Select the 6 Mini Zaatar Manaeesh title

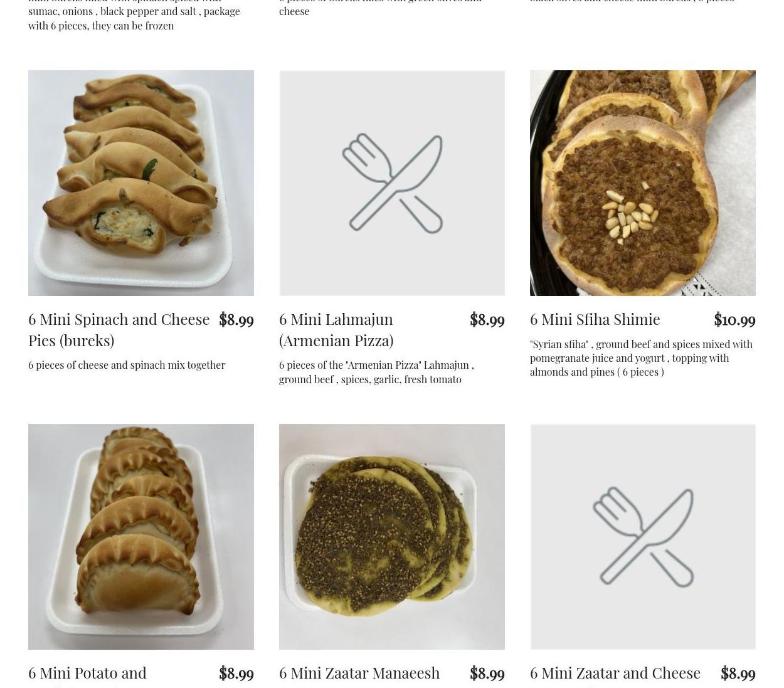point(359,673)
